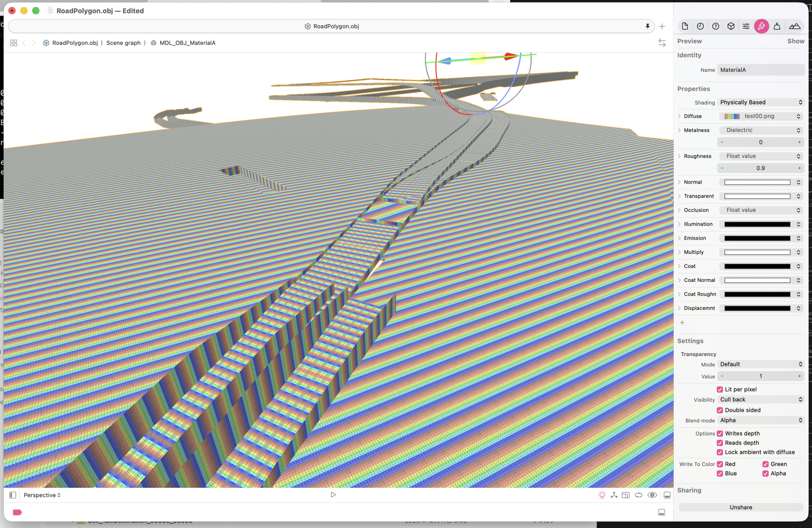Disable the Writes depth option

point(720,433)
